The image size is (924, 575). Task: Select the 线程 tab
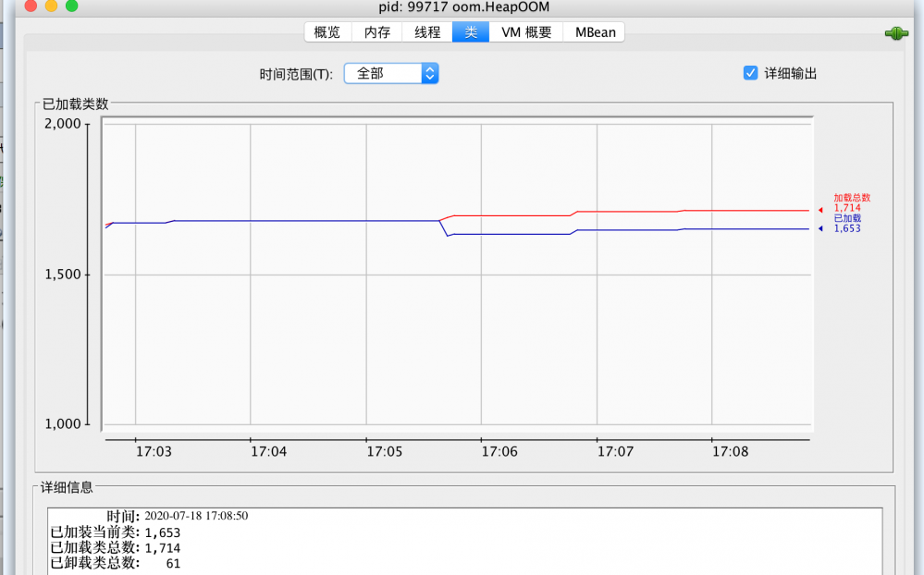coord(427,32)
